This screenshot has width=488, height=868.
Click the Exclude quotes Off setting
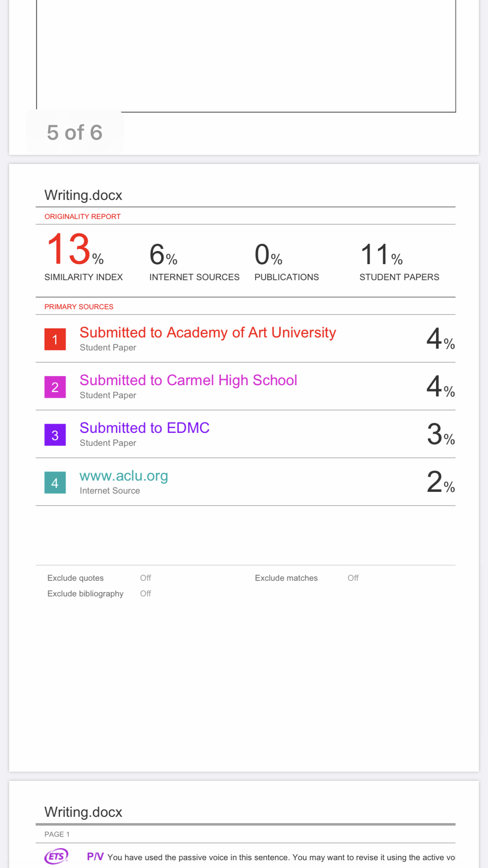[145, 578]
